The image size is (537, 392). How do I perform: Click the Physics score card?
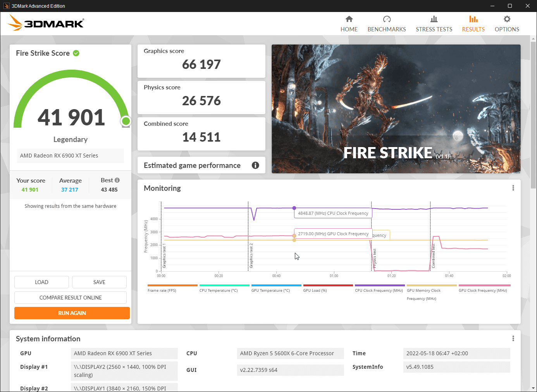click(x=201, y=98)
